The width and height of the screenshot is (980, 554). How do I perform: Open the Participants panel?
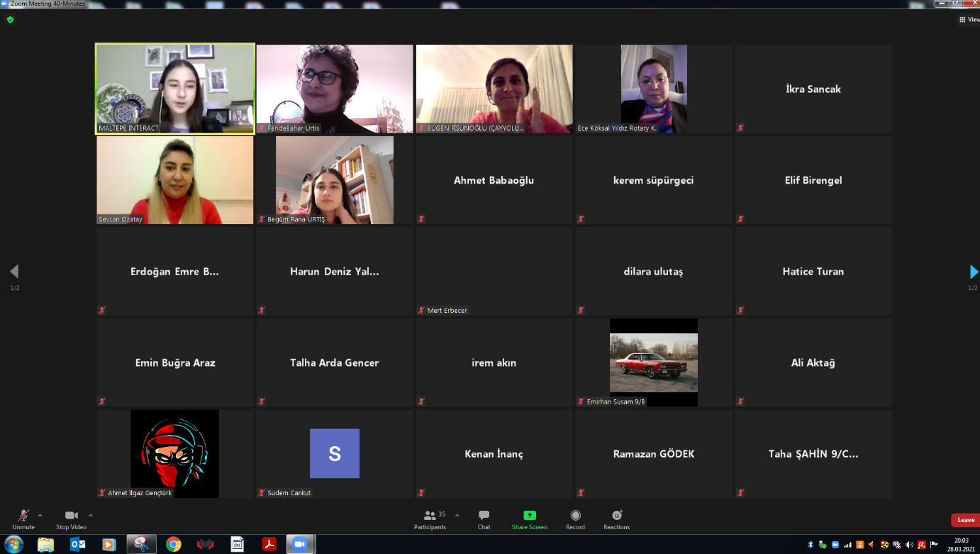pyautogui.click(x=430, y=519)
